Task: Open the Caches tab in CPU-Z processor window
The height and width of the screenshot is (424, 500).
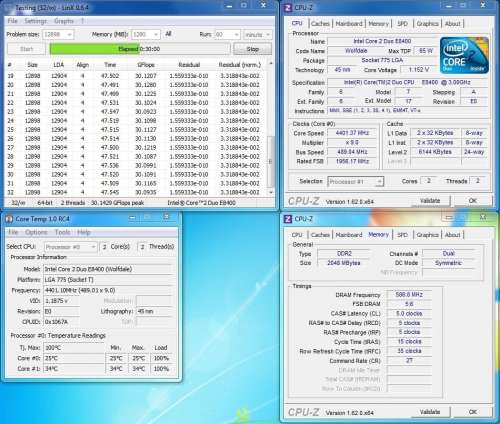Action: 320,24
